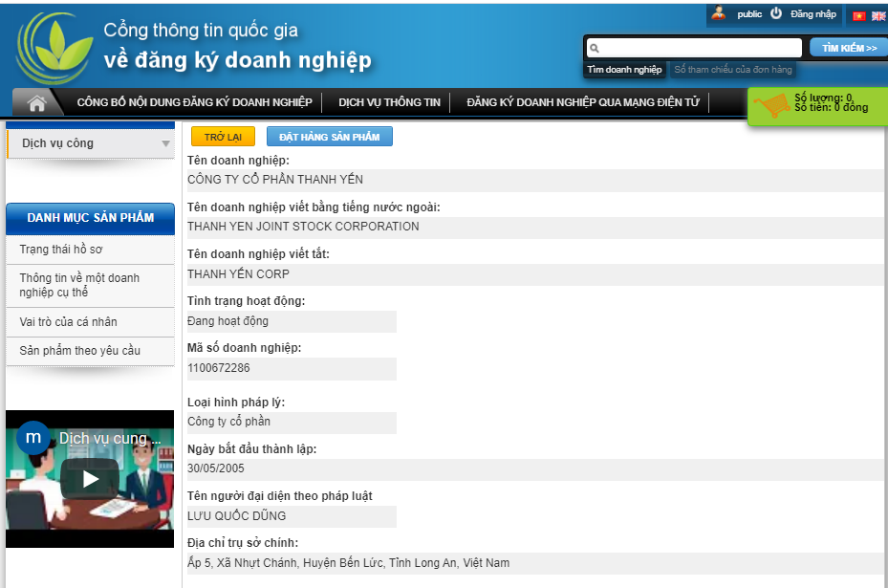Image resolution: width=888 pixels, height=588 pixels.
Task: Open Trạng thái hồ sơ sidebar link
Action: [x=61, y=250]
